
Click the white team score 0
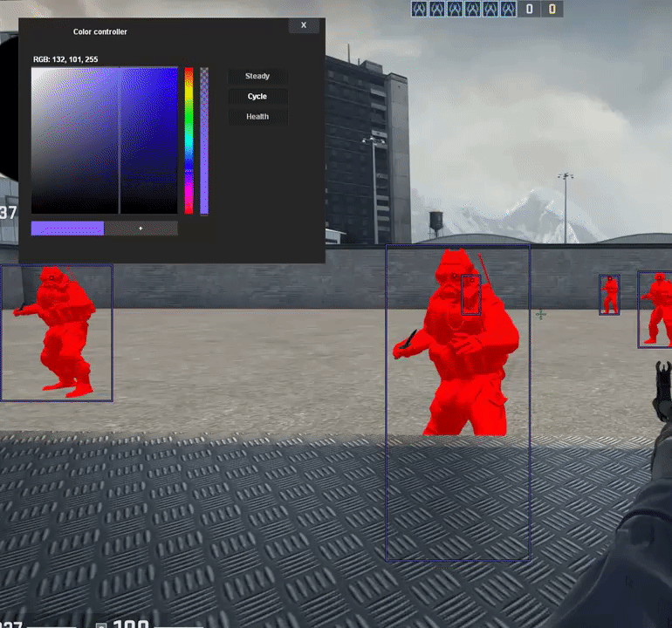point(529,9)
